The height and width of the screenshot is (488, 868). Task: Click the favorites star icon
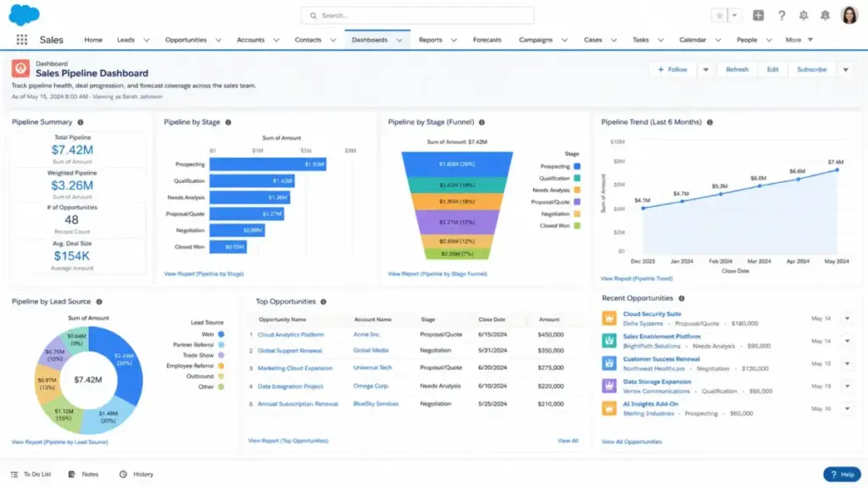[719, 15]
